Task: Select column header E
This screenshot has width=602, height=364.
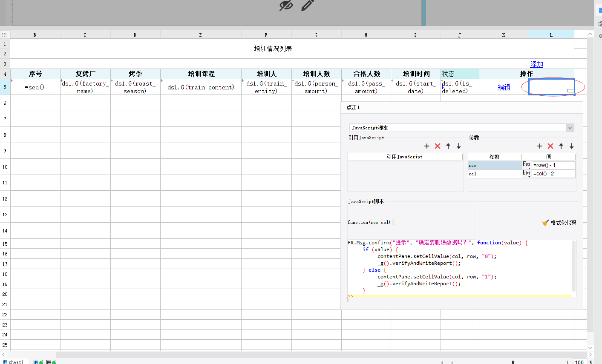Action: (201, 35)
